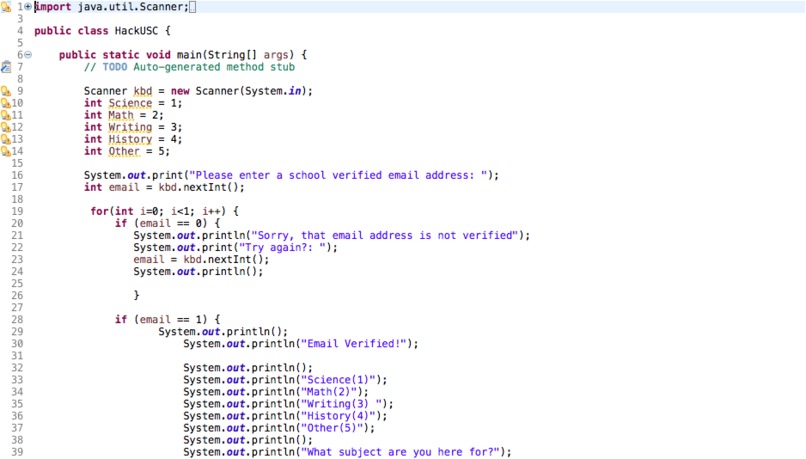The width and height of the screenshot is (806, 459).
Task: Click the warning marker on line 14
Action: (x=6, y=151)
